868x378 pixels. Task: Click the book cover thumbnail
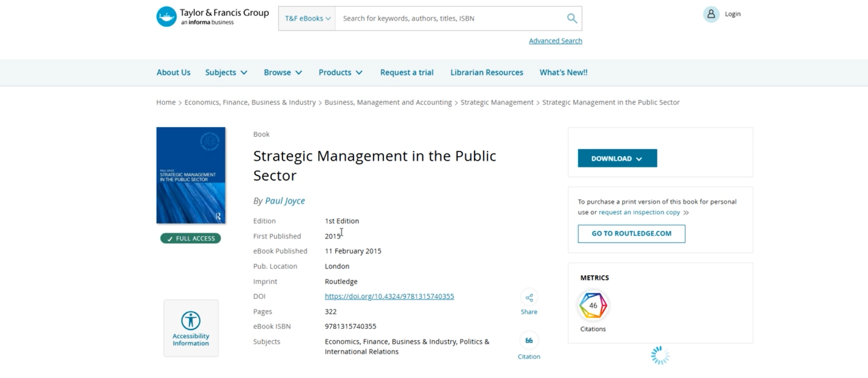[191, 175]
